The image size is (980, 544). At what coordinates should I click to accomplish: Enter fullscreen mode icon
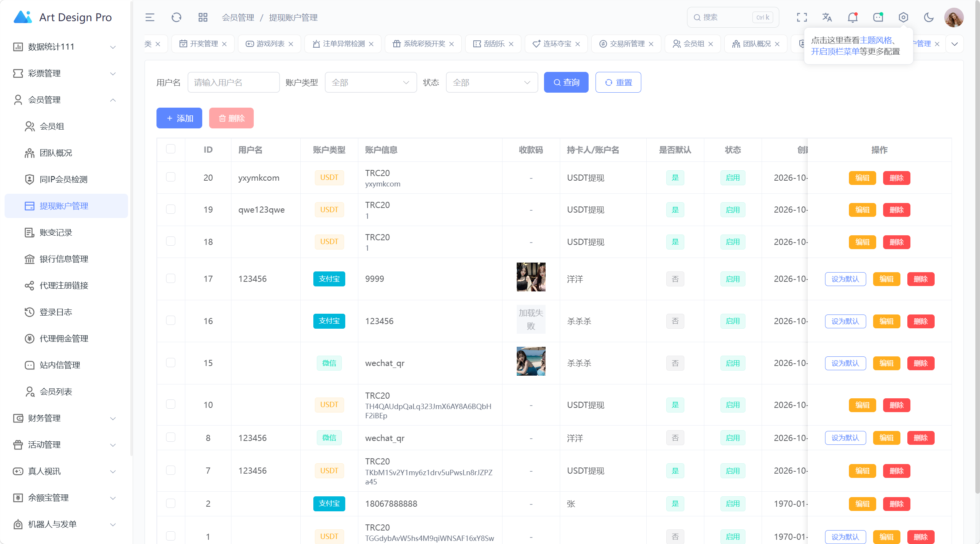802,17
